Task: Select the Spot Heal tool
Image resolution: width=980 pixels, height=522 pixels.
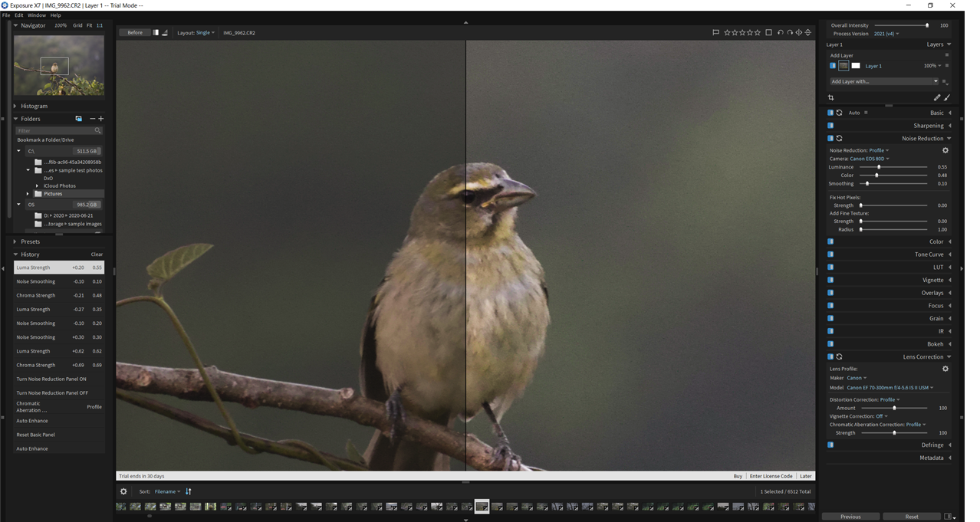Action: (936, 97)
